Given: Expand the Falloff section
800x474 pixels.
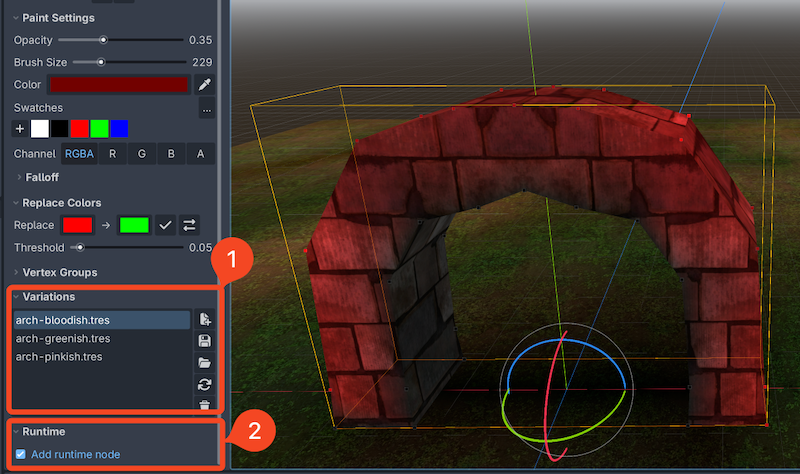Looking at the screenshot, I should (19, 178).
